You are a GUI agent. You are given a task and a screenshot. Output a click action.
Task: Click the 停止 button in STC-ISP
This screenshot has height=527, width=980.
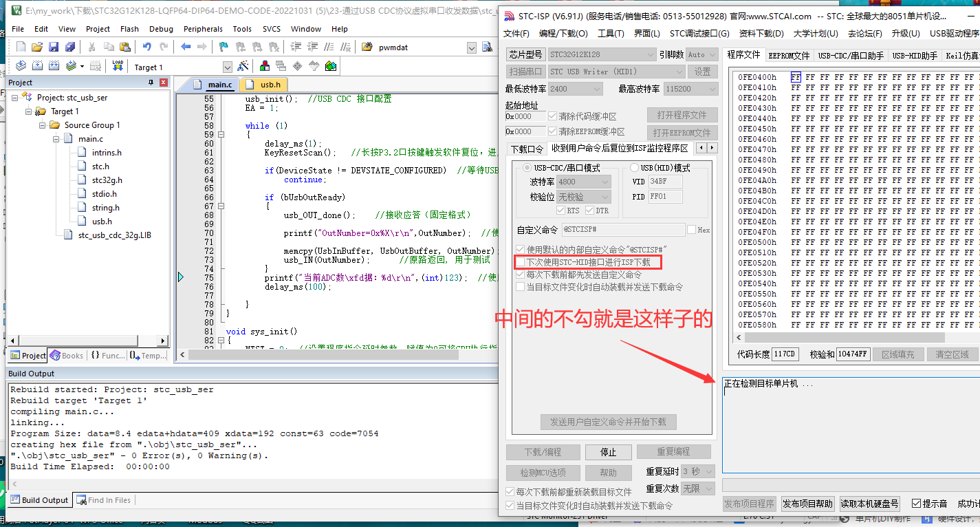[608, 452]
